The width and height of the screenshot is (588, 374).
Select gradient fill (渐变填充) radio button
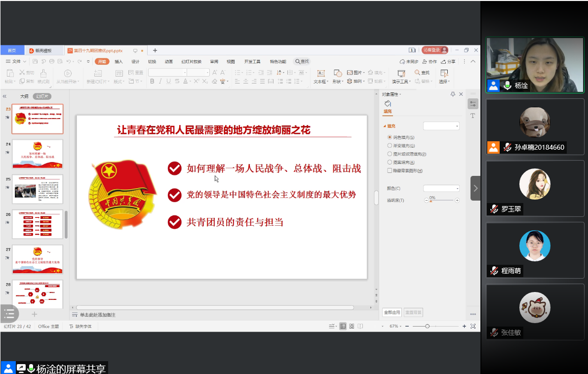(x=390, y=146)
